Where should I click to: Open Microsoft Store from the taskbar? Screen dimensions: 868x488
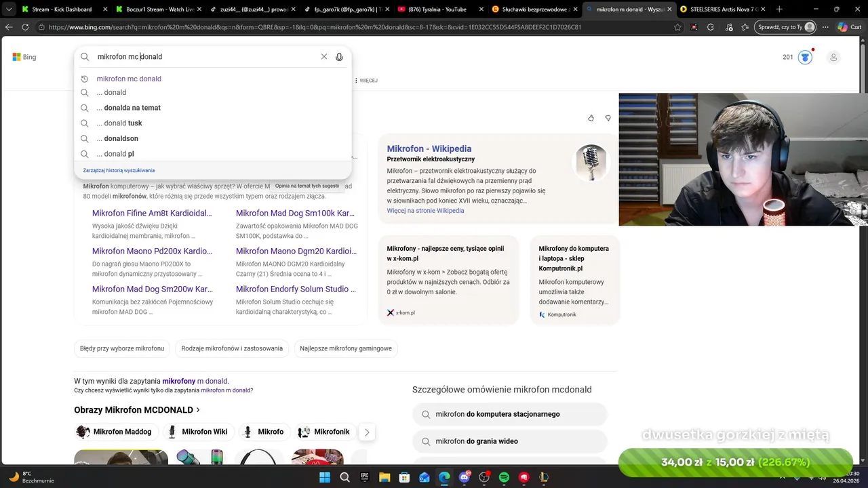click(404, 477)
